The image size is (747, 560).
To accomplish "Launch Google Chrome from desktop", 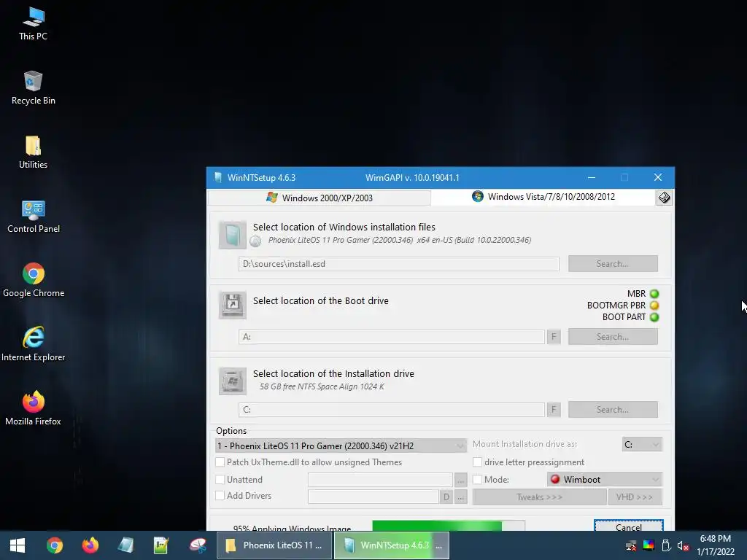I will tap(34, 281).
